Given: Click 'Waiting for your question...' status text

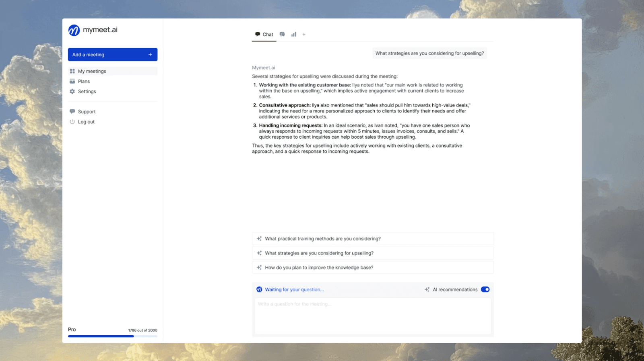Looking at the screenshot, I should [294, 289].
